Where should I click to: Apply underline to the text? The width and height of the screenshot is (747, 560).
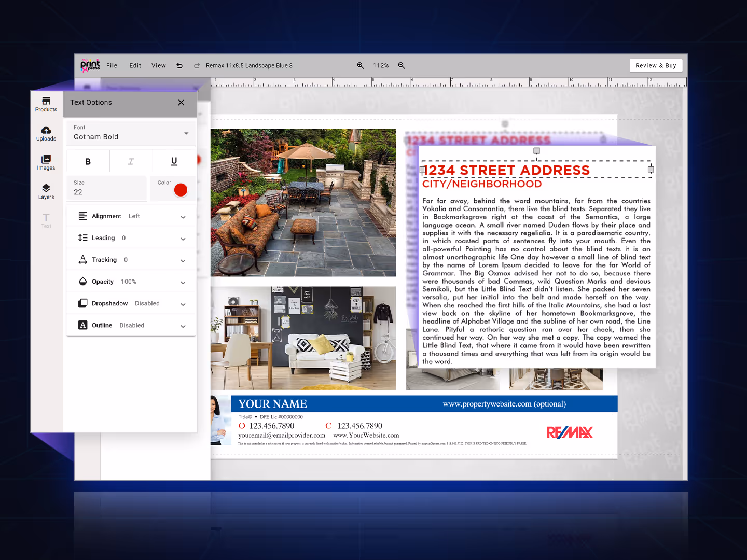(174, 161)
